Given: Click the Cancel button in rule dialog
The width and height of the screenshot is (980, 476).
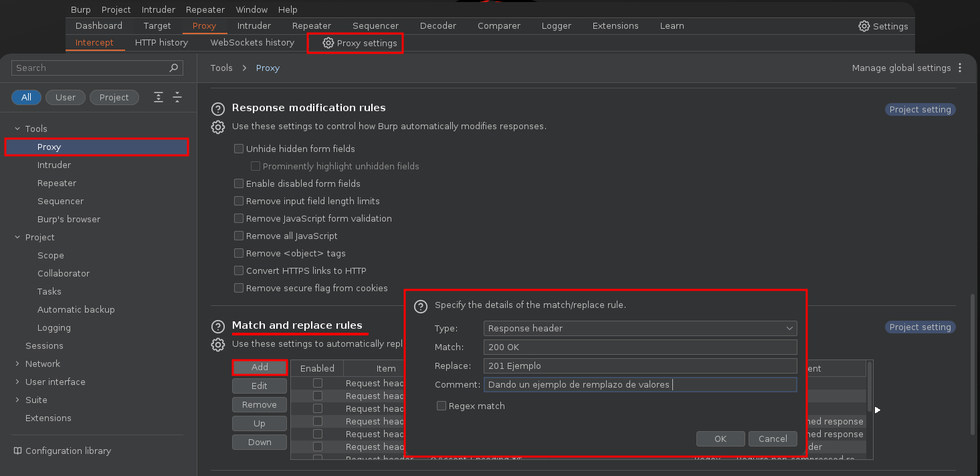Looking at the screenshot, I should 773,439.
